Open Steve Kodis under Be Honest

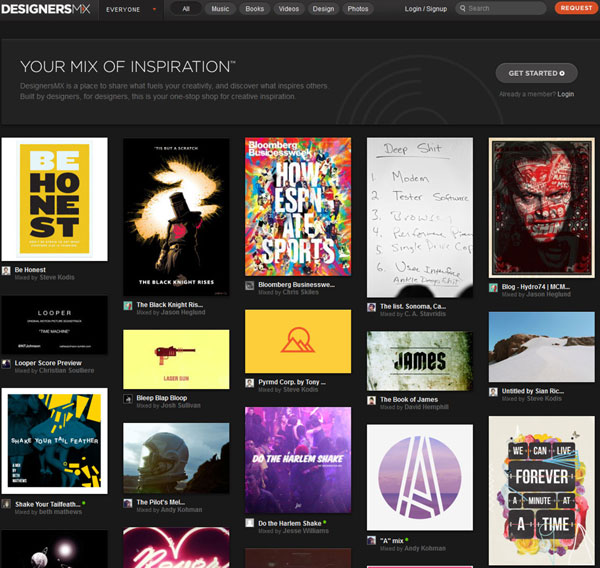[x=57, y=277]
